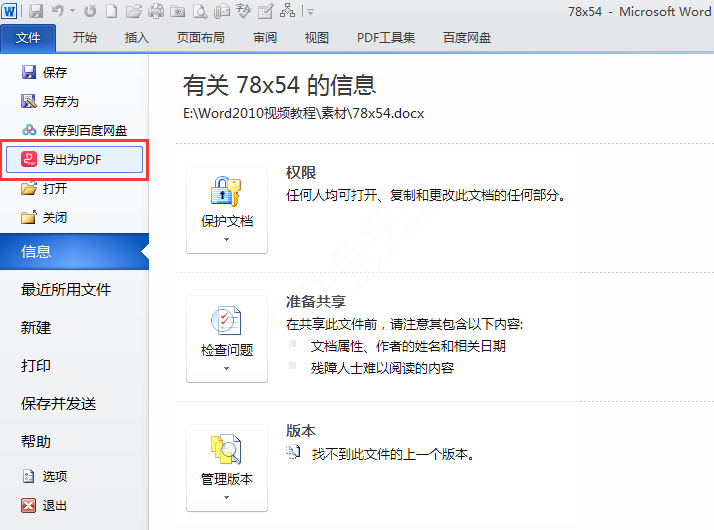Click the Baidu cloud icon beside 保存到百度网盘

click(x=29, y=130)
